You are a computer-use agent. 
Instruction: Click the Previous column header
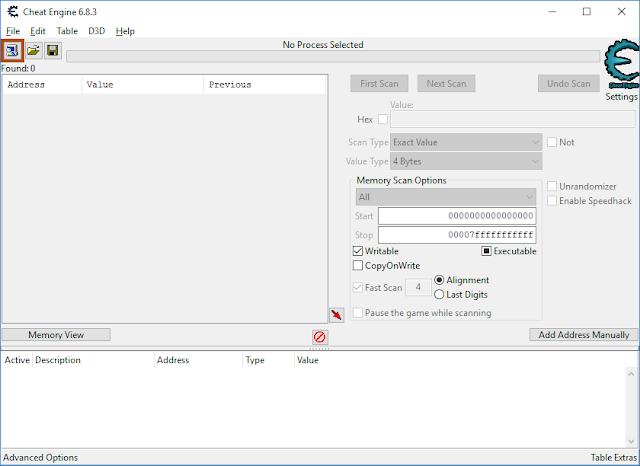[x=264, y=85]
